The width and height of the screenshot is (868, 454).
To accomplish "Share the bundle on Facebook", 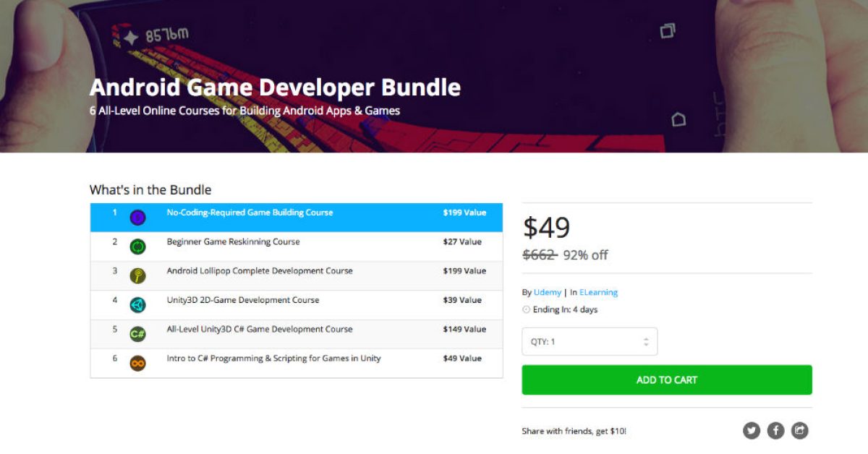I will tap(775, 431).
